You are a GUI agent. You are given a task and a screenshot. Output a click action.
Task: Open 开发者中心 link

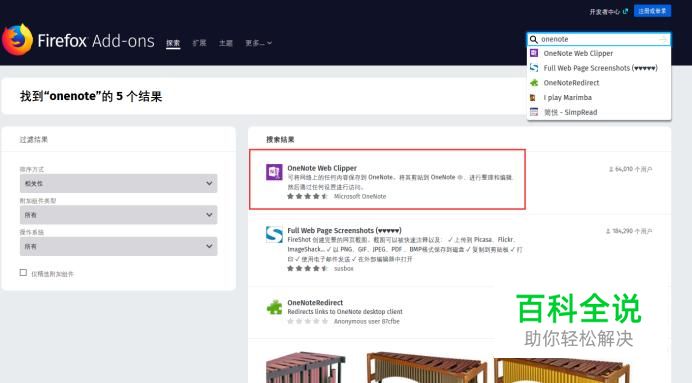604,11
